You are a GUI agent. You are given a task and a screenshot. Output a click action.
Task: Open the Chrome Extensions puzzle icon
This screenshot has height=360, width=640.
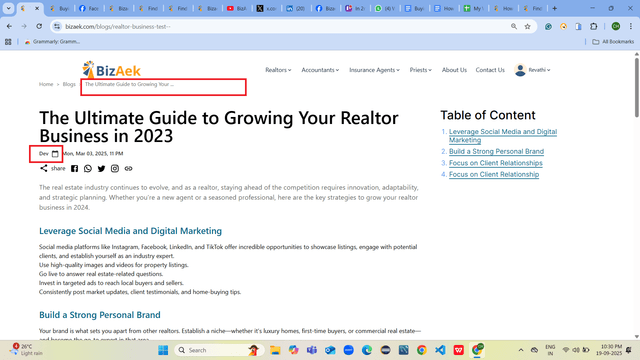pyautogui.click(x=593, y=27)
